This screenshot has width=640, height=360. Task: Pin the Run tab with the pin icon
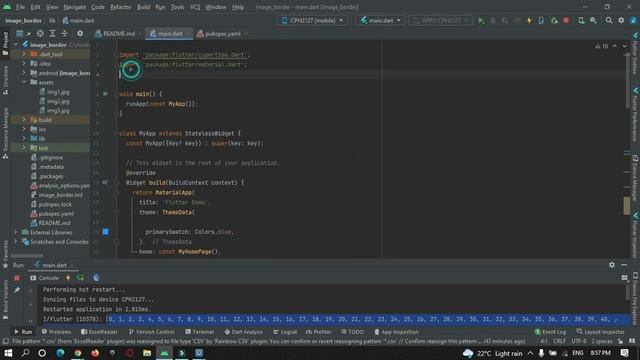[x=17, y=290]
